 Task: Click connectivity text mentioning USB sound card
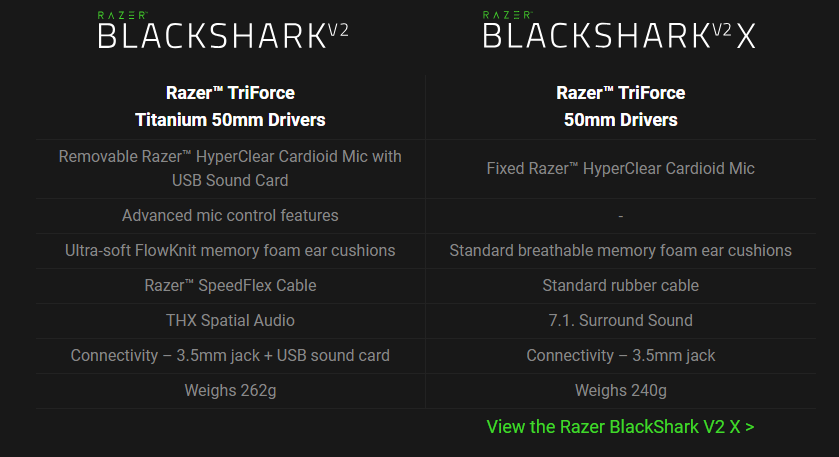coord(230,355)
